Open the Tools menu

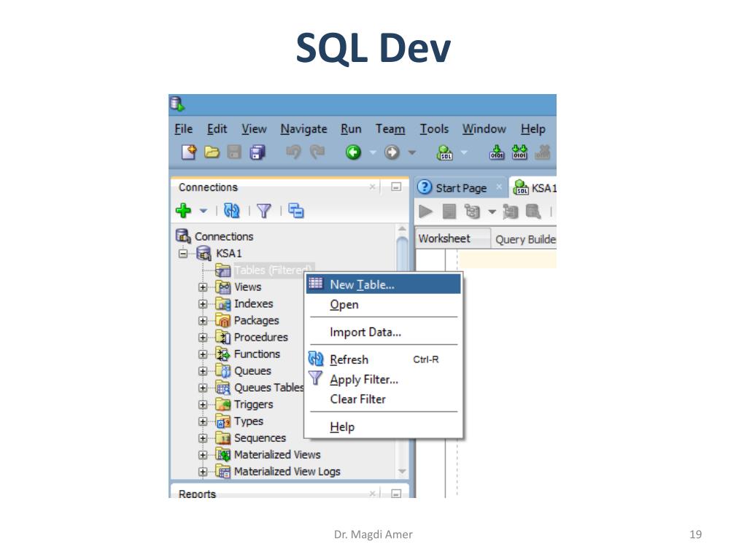point(434,129)
